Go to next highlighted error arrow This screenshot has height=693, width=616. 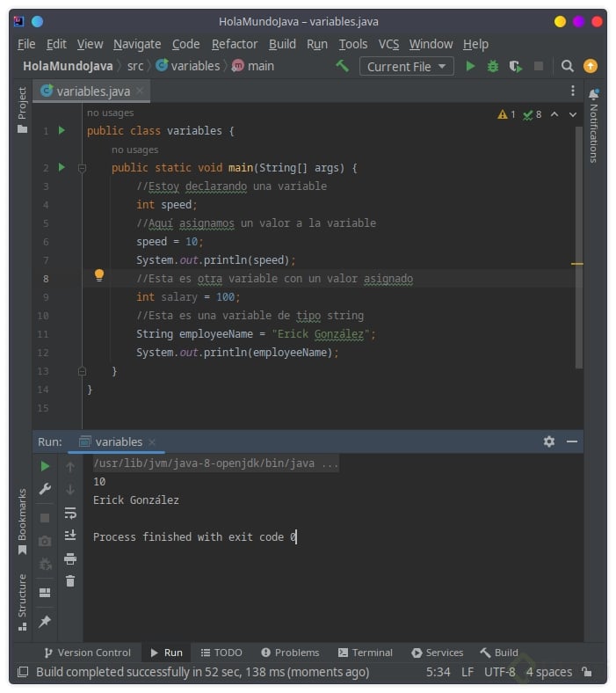573,114
